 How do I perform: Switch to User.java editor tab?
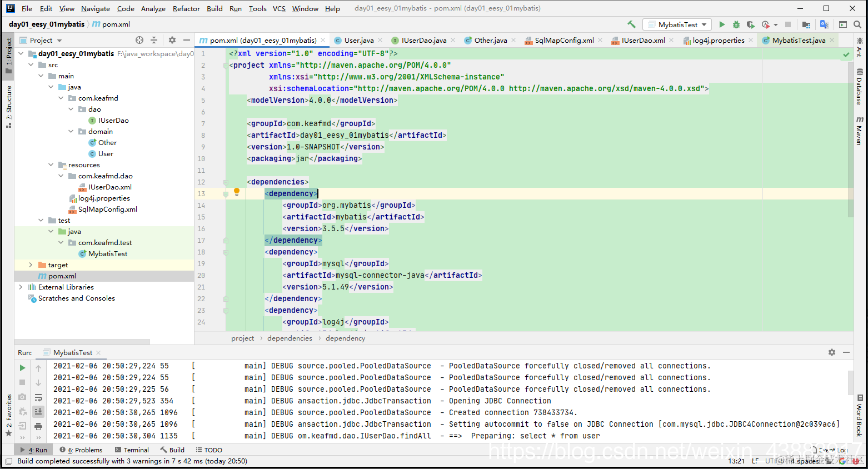point(358,40)
